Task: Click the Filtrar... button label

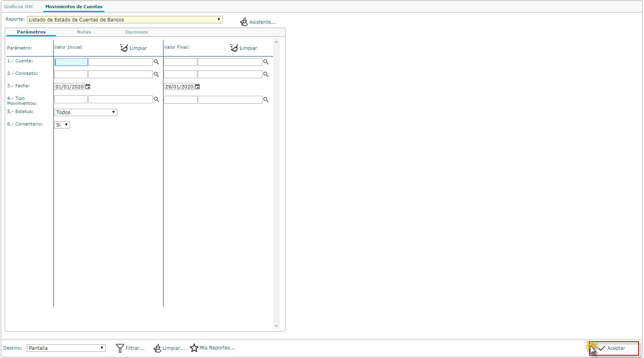Action: click(135, 348)
